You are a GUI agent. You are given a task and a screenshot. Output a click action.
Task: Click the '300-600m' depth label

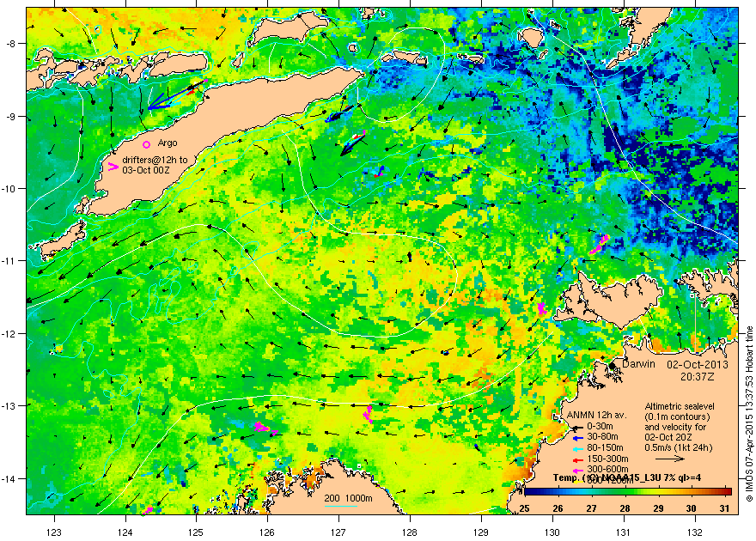(x=607, y=469)
